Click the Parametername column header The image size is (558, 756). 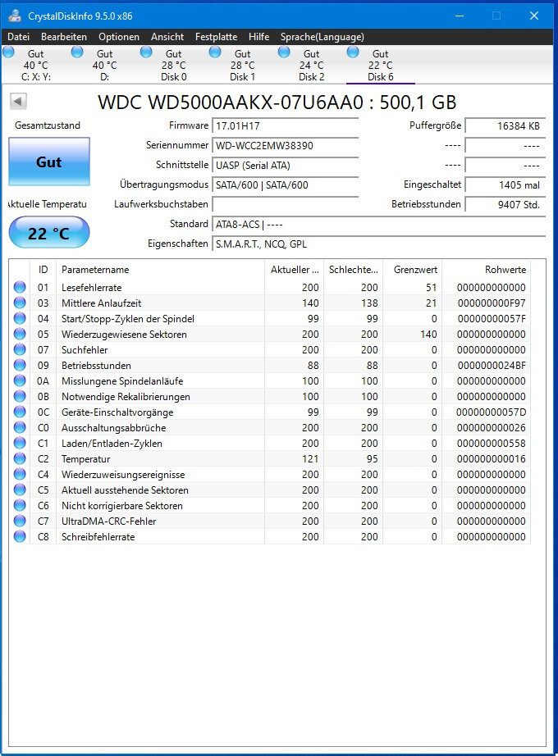point(160,270)
